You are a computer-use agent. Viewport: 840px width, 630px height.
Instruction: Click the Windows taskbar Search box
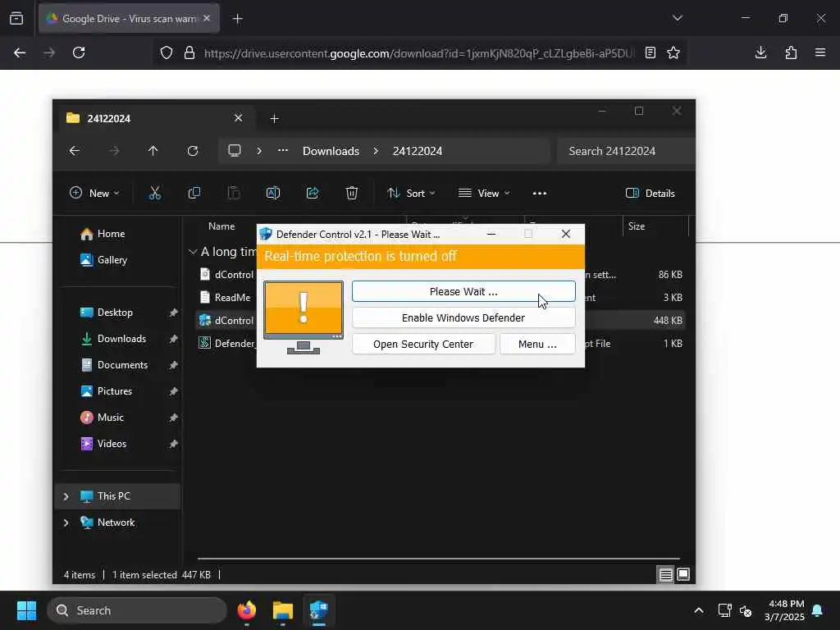pos(137,610)
